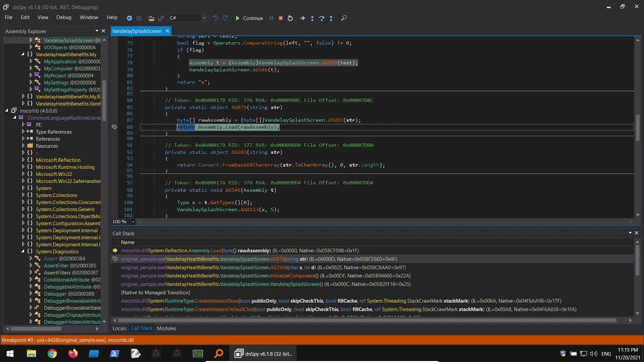
Task: Select the ConditionalAttribute tree item
Action: [72, 280]
